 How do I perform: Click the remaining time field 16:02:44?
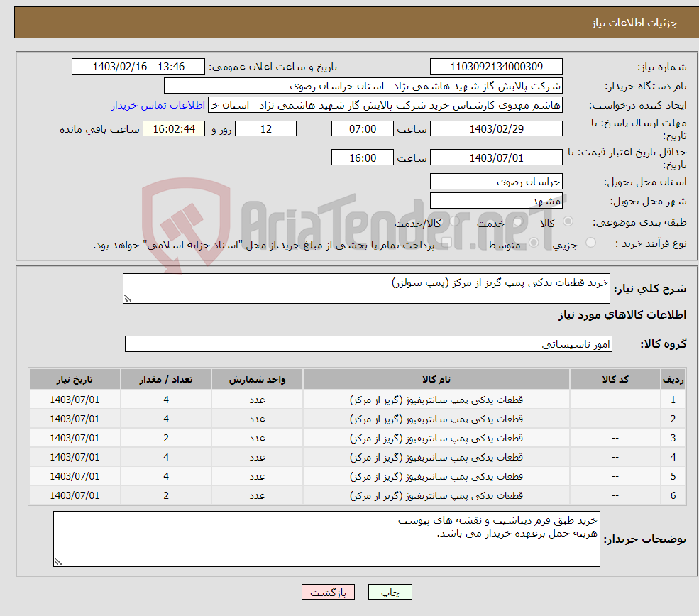(x=174, y=129)
